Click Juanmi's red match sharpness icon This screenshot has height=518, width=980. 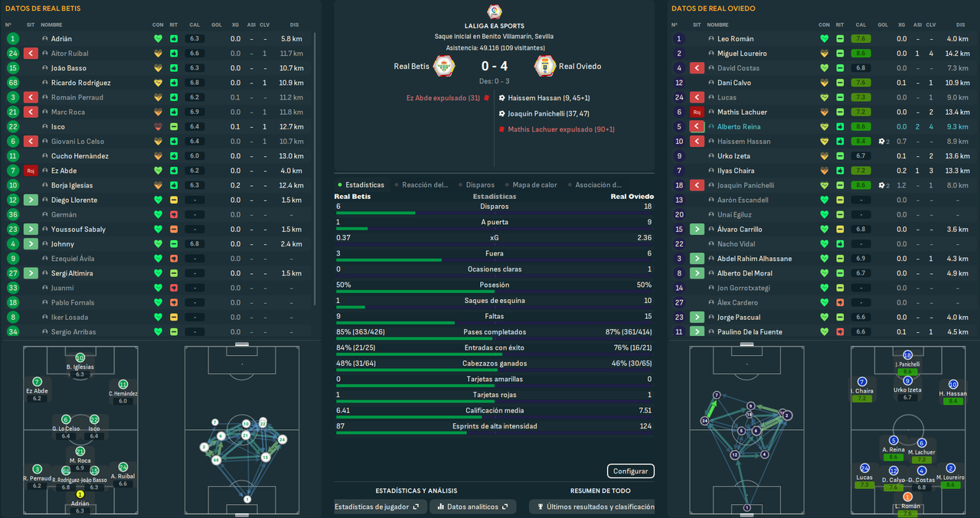click(x=175, y=288)
